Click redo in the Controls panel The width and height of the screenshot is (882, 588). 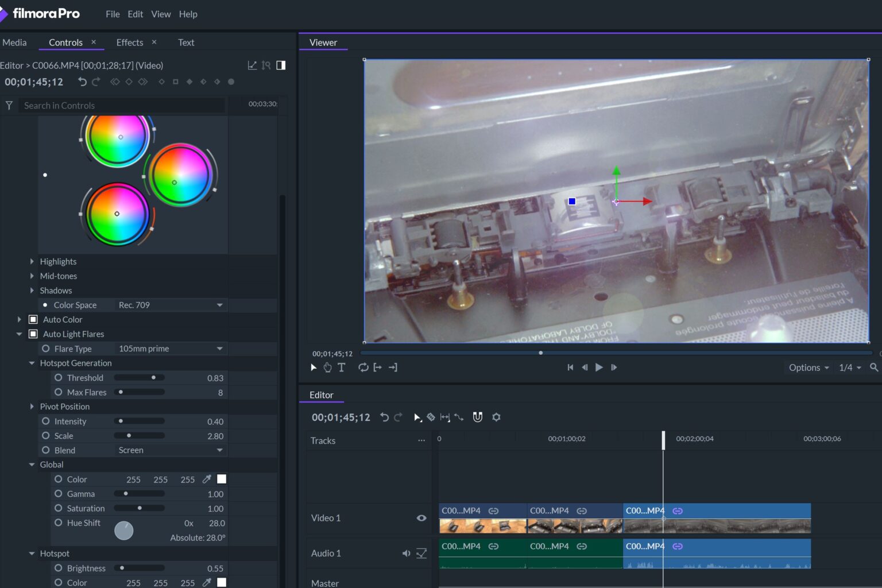tap(96, 82)
